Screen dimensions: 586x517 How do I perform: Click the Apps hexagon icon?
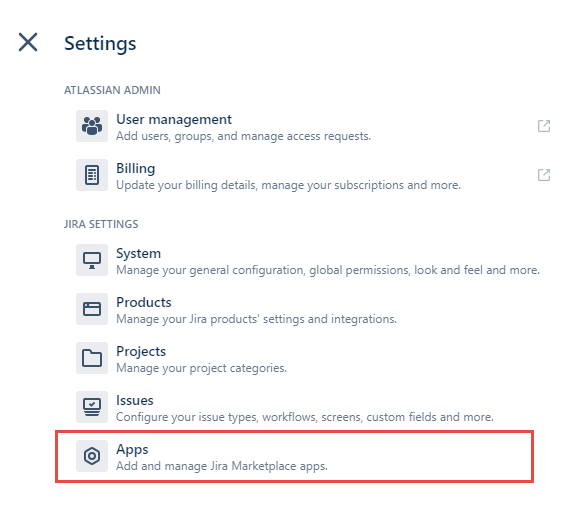pos(92,456)
